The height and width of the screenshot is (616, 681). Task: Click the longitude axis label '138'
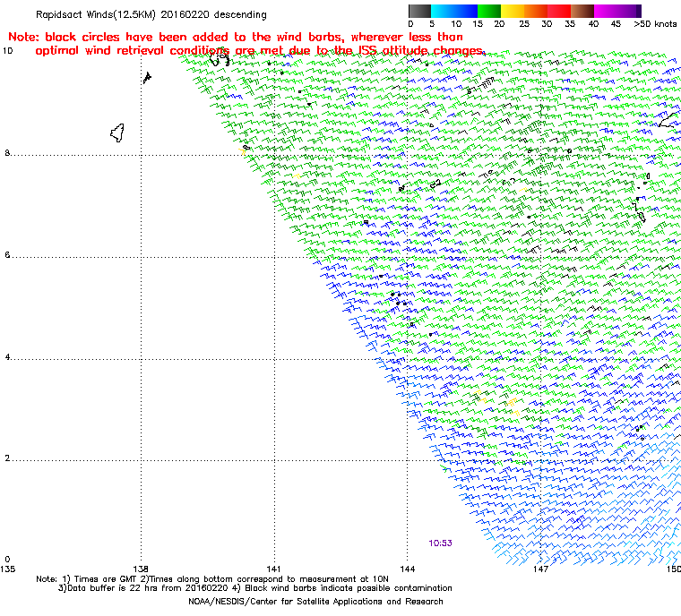(141, 569)
